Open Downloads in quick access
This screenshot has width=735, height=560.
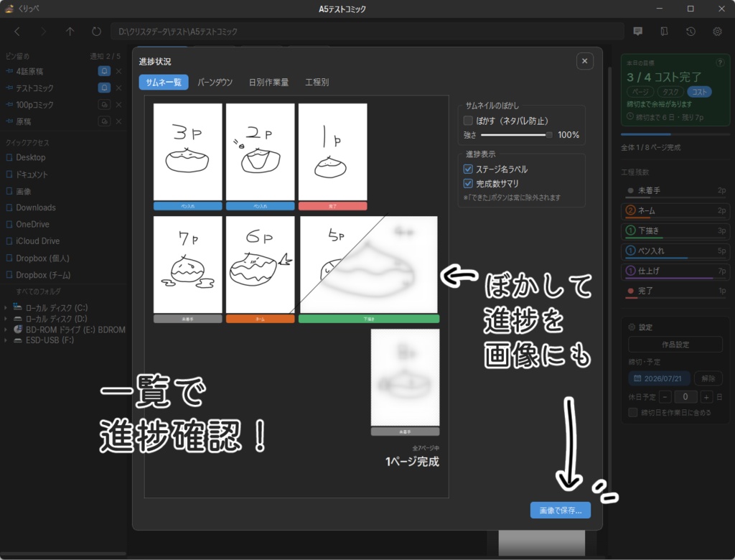pos(36,207)
